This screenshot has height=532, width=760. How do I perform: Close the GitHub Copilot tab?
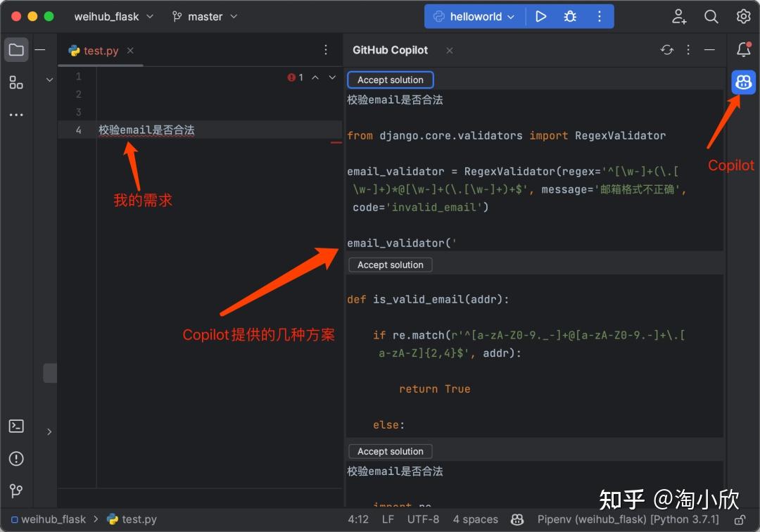450,51
